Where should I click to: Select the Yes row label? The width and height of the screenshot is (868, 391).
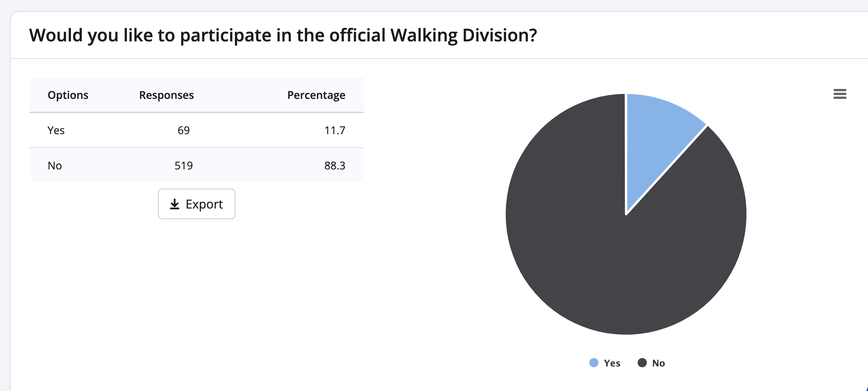tap(56, 130)
